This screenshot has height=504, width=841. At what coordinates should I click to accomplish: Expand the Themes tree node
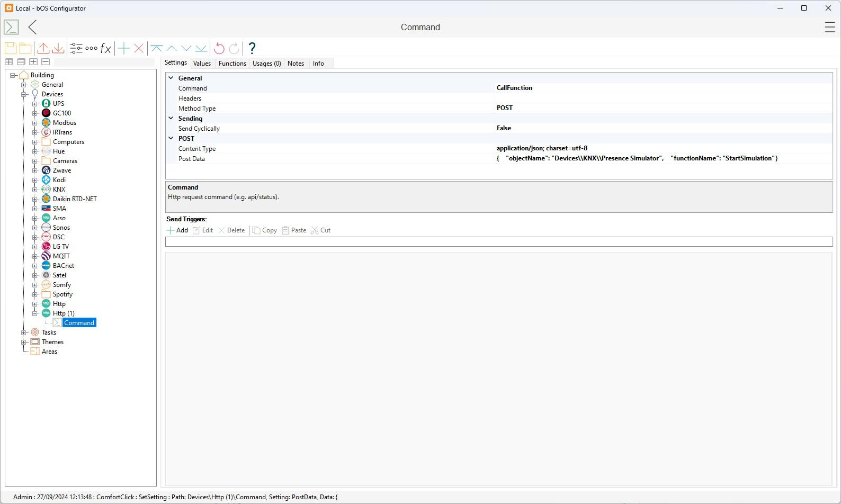pyautogui.click(x=24, y=342)
